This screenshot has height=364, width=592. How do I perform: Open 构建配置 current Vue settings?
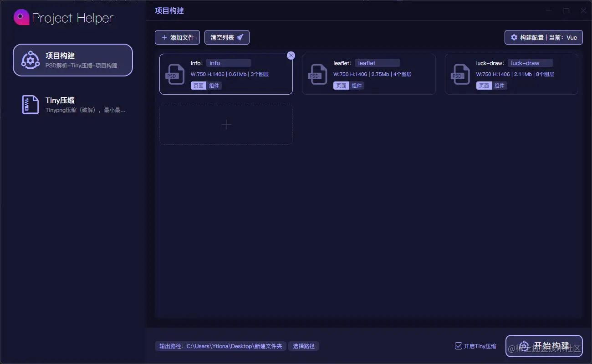tap(544, 37)
